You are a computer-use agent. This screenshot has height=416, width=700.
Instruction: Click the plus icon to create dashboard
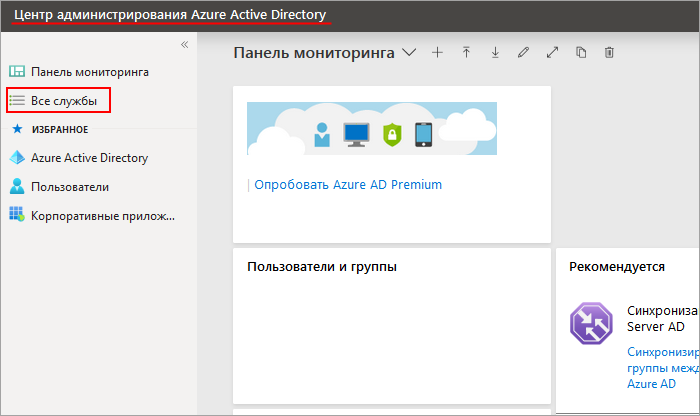click(437, 53)
